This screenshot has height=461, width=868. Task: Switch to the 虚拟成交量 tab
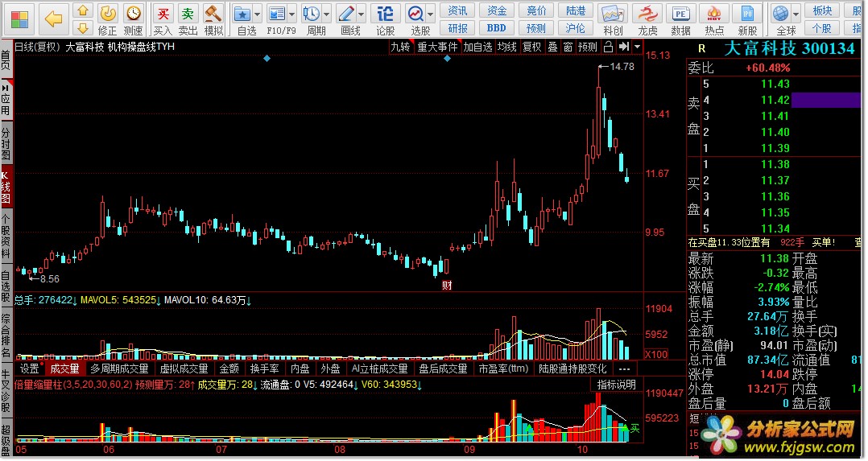tap(184, 368)
